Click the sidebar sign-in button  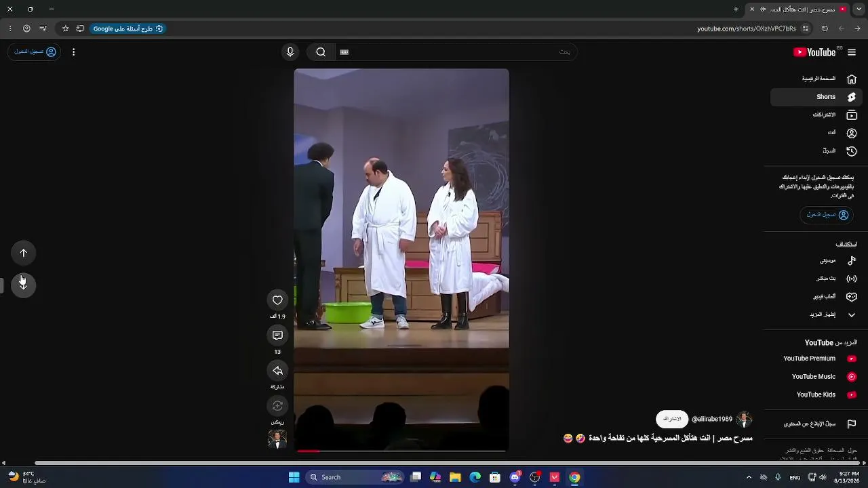(x=827, y=215)
